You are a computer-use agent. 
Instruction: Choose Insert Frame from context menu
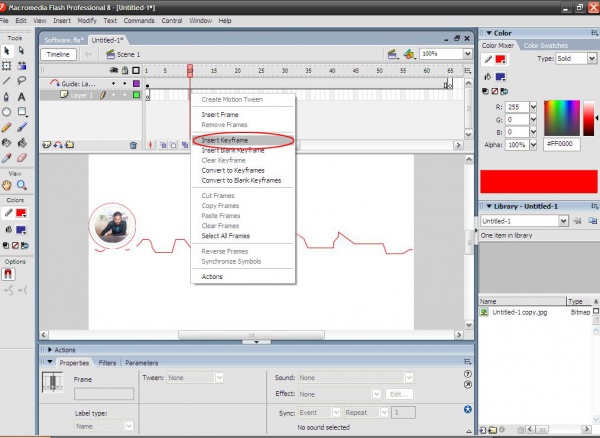point(243,115)
